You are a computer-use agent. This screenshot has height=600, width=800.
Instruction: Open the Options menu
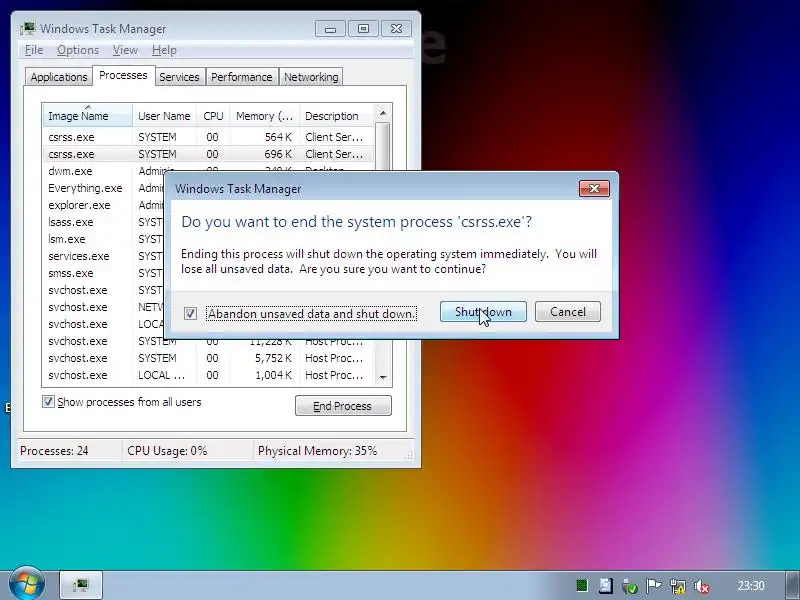[x=78, y=50]
